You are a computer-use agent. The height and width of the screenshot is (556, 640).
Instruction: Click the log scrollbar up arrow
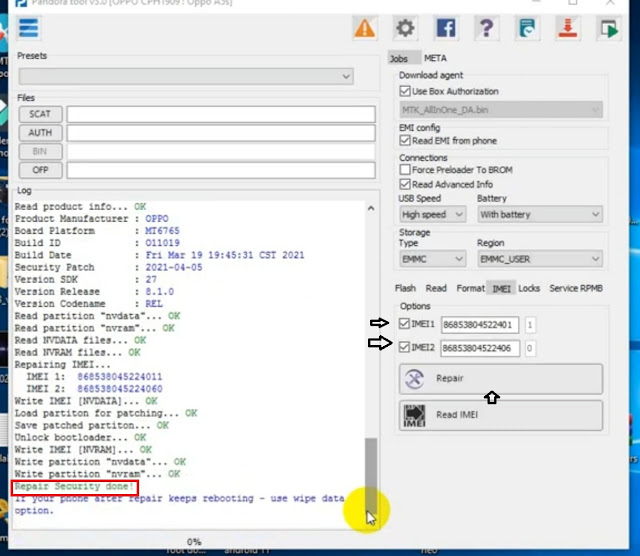[371, 208]
